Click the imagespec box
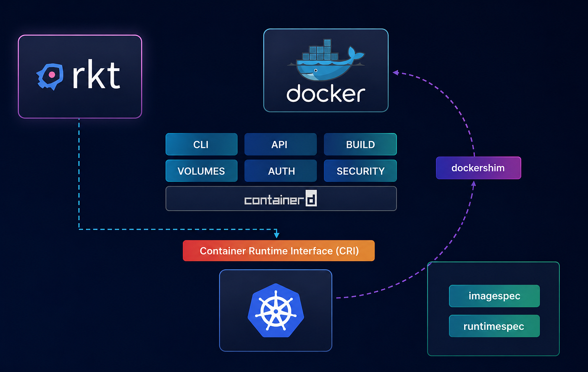The width and height of the screenshot is (588, 372). click(494, 296)
